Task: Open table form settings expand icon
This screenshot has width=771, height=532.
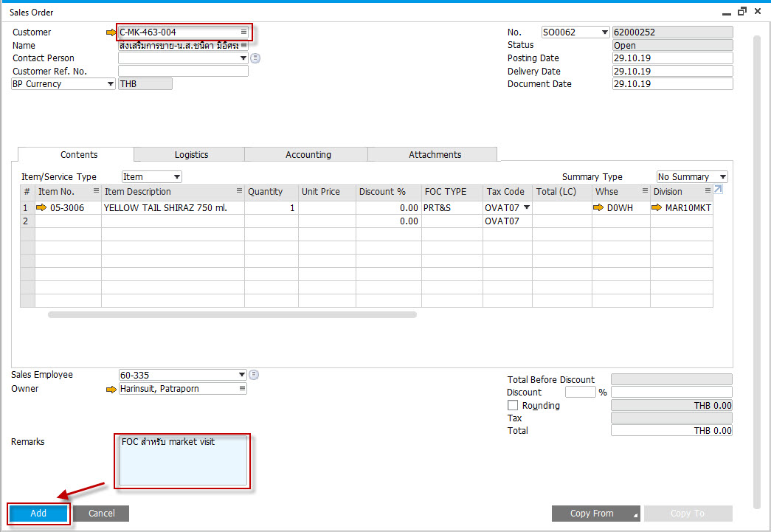Action: point(719,190)
